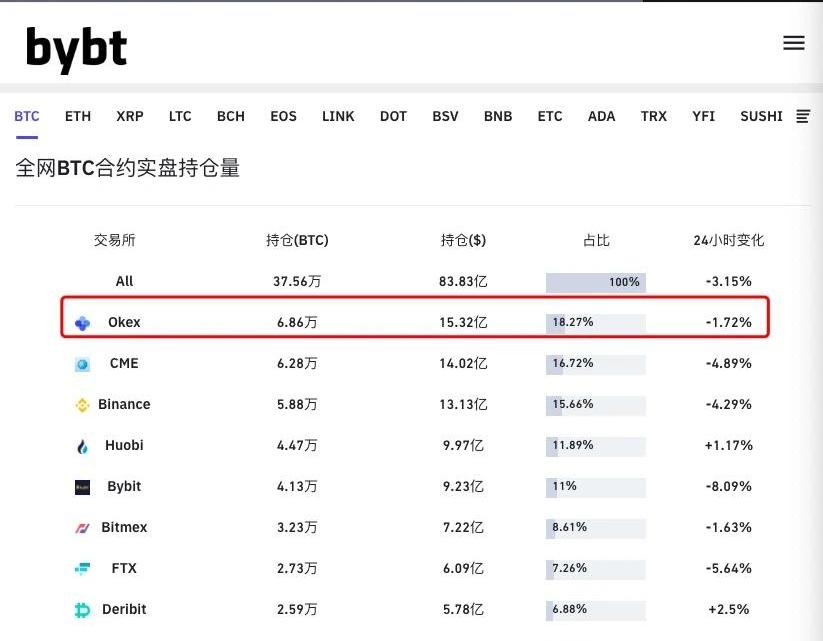This screenshot has height=641, width=823.
Task: Open the Okex exchange name link
Action: (124, 322)
